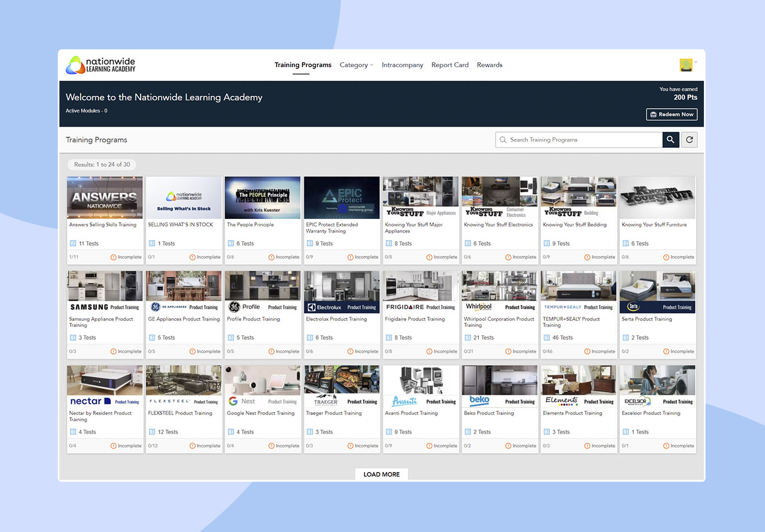Open The People Principle course thumbnail
Screen dimensions: 765x532
pyautogui.click(x=263, y=198)
